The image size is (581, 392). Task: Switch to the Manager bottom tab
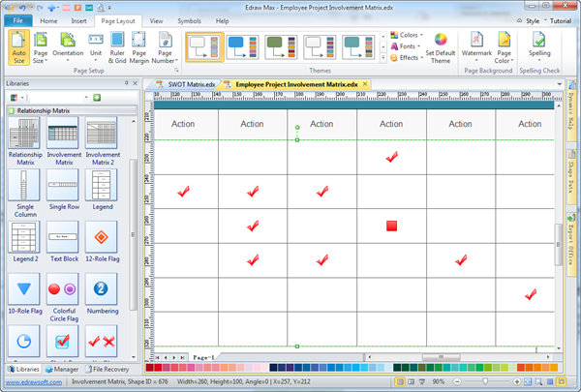click(x=62, y=369)
